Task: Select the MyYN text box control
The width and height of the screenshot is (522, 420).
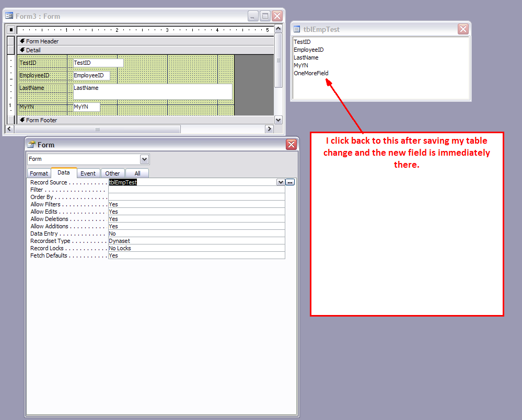Action: [x=86, y=107]
